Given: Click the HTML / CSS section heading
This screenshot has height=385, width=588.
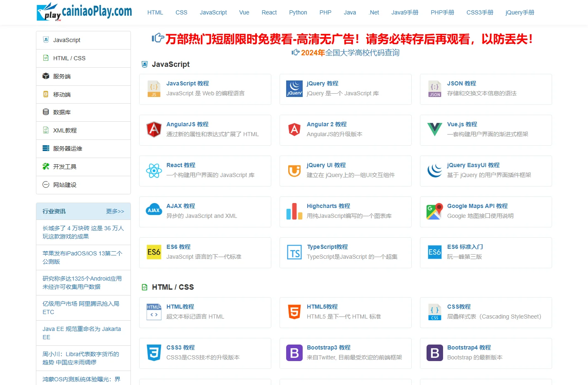Looking at the screenshot, I should click(x=173, y=287).
